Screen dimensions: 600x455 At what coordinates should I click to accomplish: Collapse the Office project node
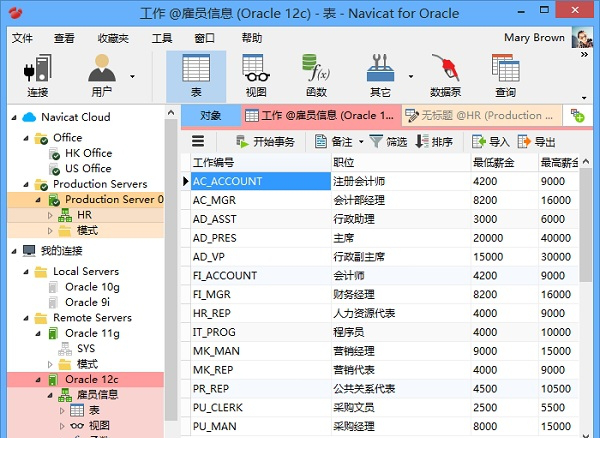click(26, 138)
